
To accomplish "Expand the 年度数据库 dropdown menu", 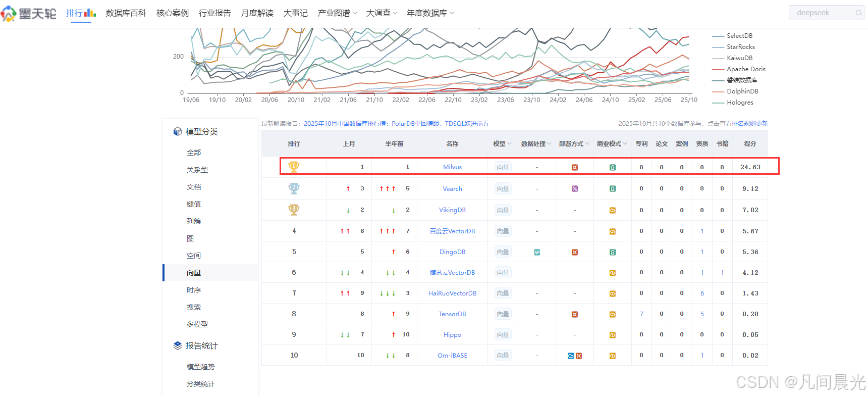I will tap(430, 13).
